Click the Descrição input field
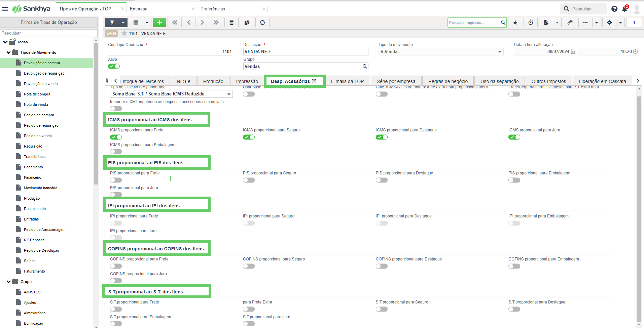 pos(306,51)
